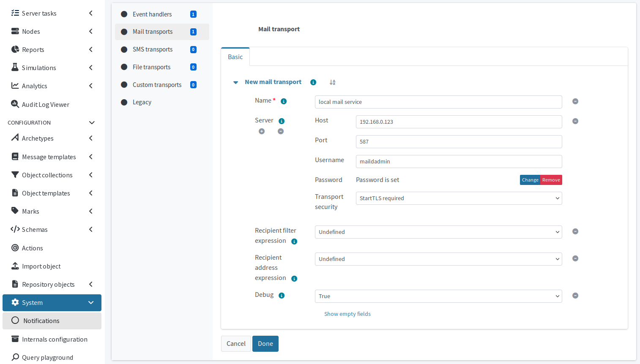Open the Audit Log Viewer
The image size is (640, 364).
point(46,104)
